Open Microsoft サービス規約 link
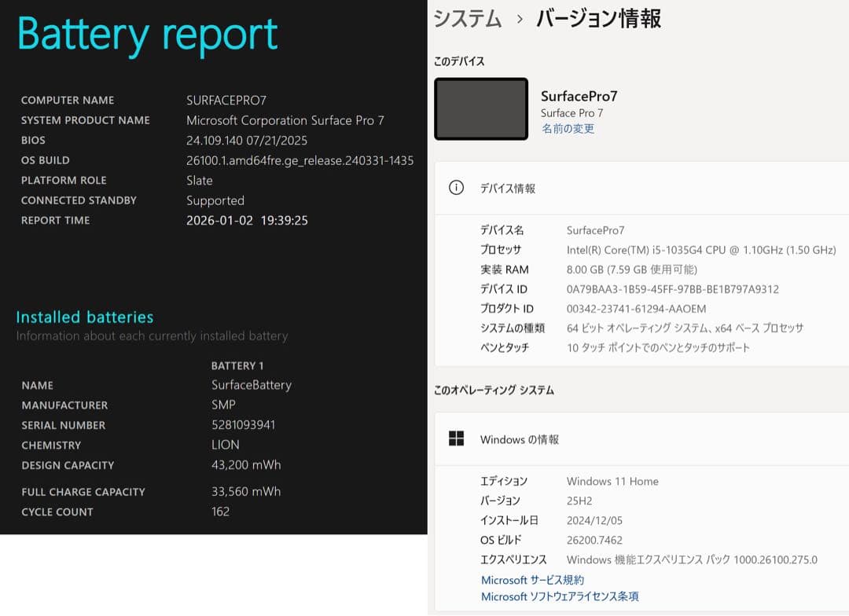The height and width of the screenshot is (616, 849). (x=532, y=580)
